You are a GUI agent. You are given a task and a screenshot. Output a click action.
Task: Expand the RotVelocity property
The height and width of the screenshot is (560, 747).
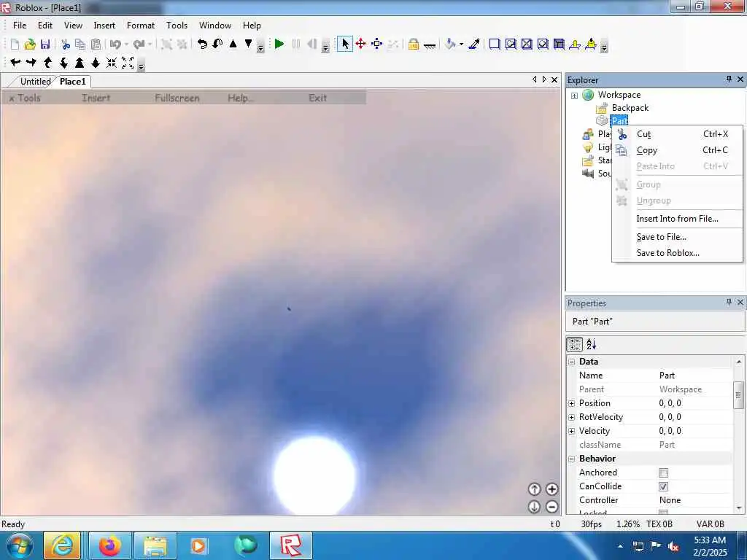click(572, 417)
